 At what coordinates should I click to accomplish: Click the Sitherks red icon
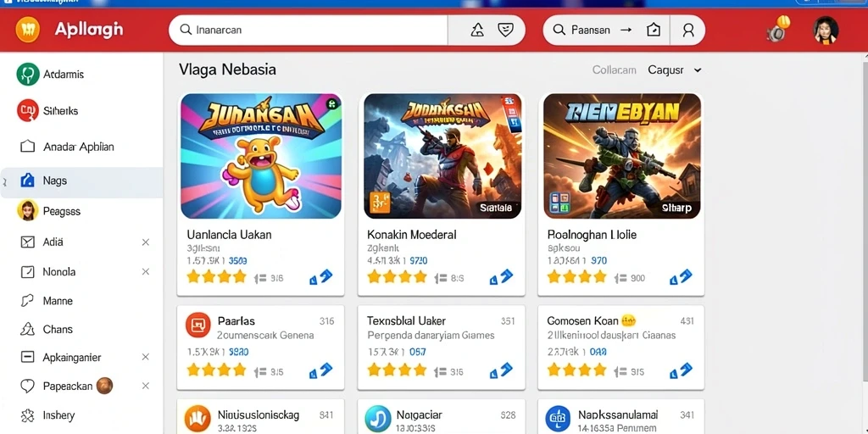27,111
